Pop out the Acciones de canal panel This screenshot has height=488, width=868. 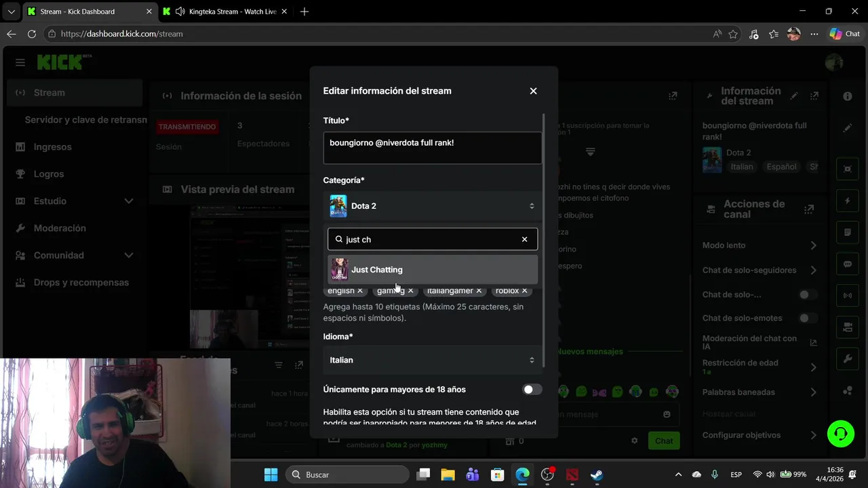click(808, 209)
